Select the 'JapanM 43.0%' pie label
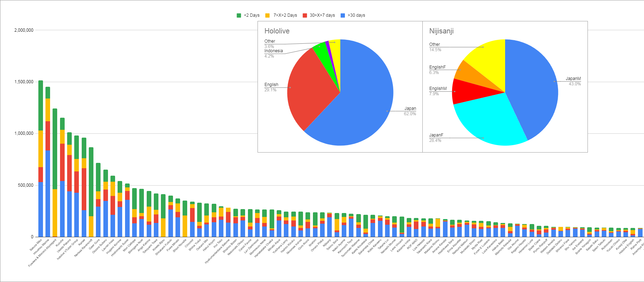 point(573,81)
